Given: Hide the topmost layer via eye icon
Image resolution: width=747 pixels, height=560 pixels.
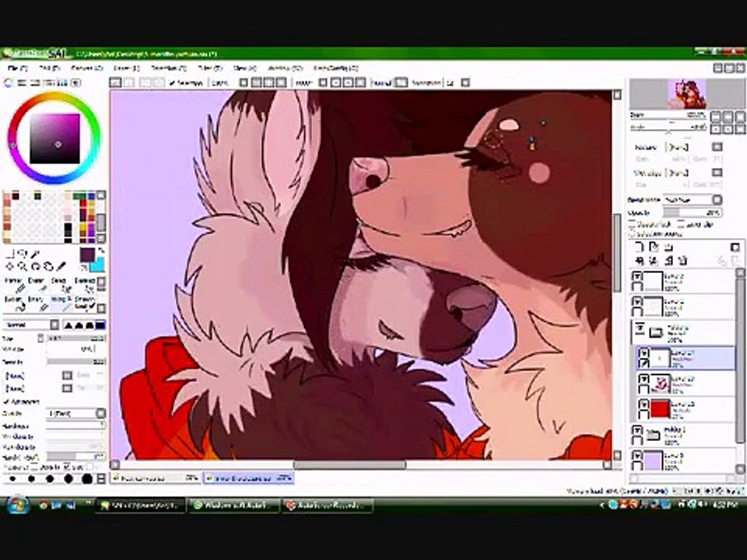Looking at the screenshot, I should pyautogui.click(x=637, y=276).
